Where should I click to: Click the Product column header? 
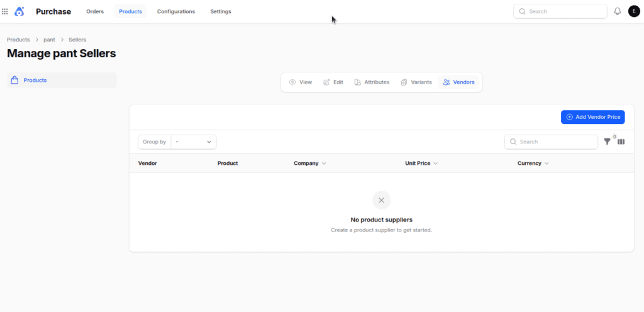pyautogui.click(x=228, y=164)
